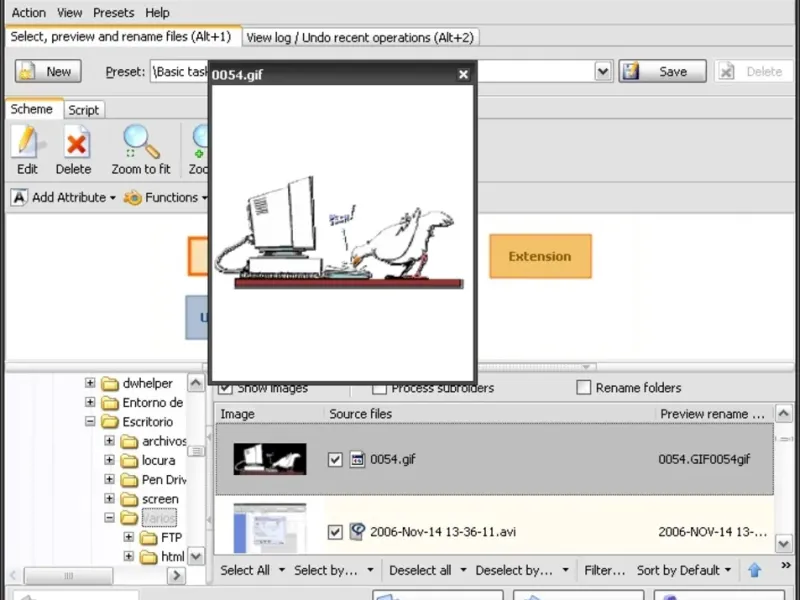Select the locura folder
The width and height of the screenshot is (800, 600).
158,460
